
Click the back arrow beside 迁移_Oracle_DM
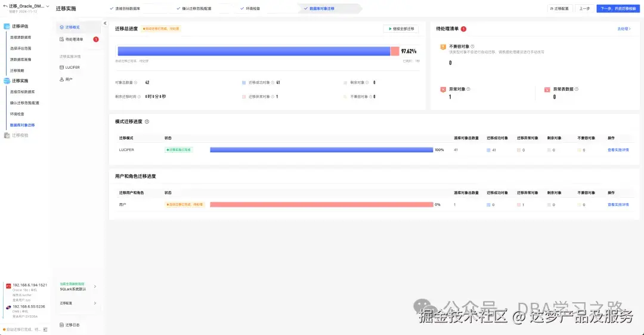[x=5, y=6]
